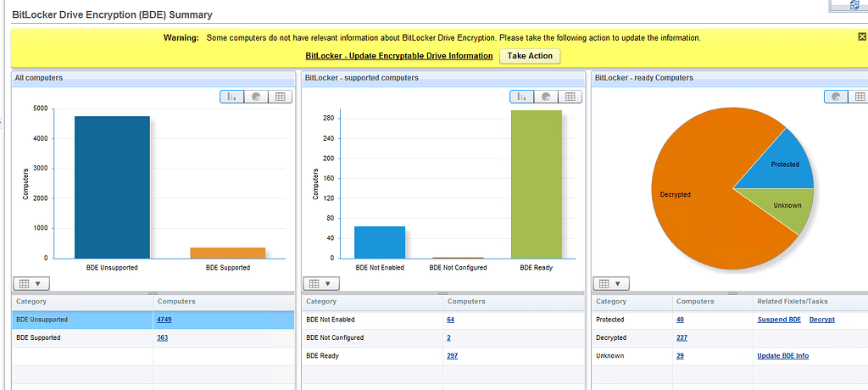The image size is (868, 390).
Task: Click the Take Action button
Action: coord(530,56)
